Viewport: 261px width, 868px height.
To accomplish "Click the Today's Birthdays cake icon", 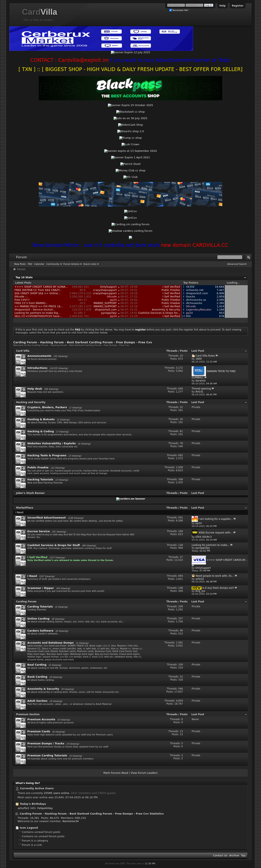I will point(17,804).
